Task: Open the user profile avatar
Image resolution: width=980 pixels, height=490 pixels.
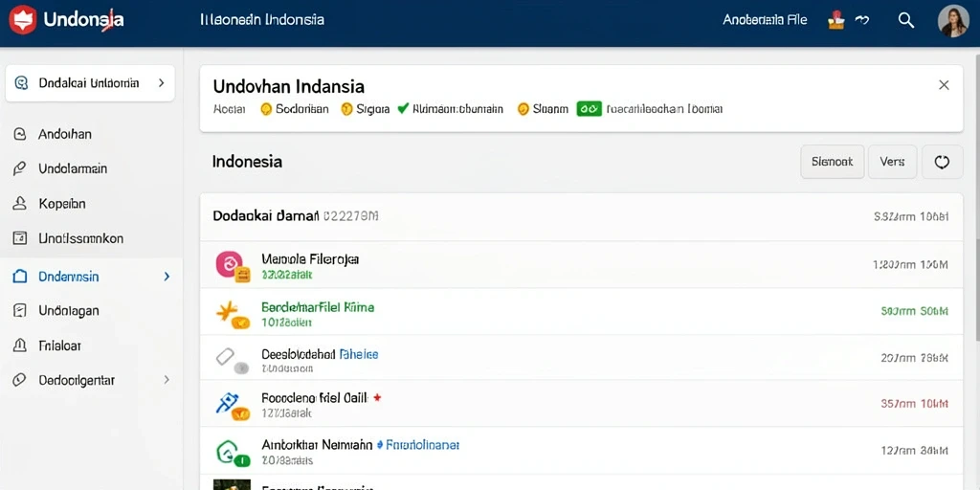Action: tap(953, 21)
